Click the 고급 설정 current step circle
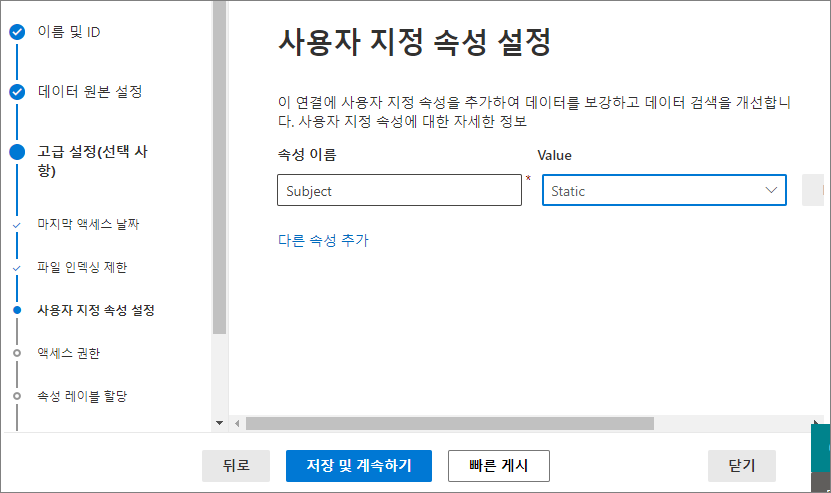Screen dimensions: 831x493 tap(17, 152)
